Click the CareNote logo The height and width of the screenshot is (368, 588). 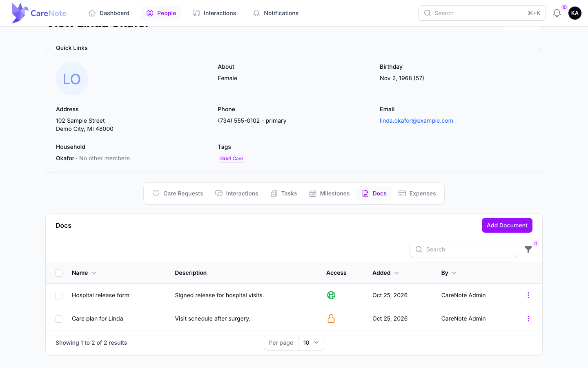(39, 13)
